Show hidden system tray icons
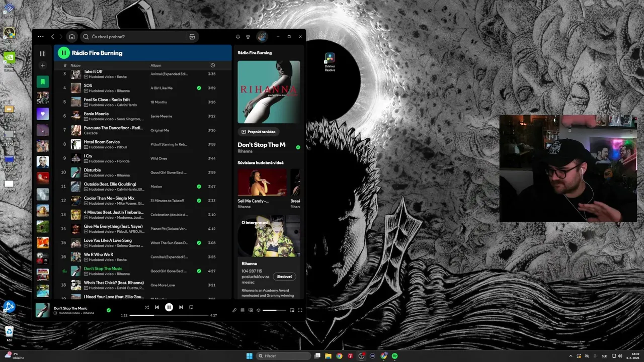The width and height of the screenshot is (644, 362). 571,356
